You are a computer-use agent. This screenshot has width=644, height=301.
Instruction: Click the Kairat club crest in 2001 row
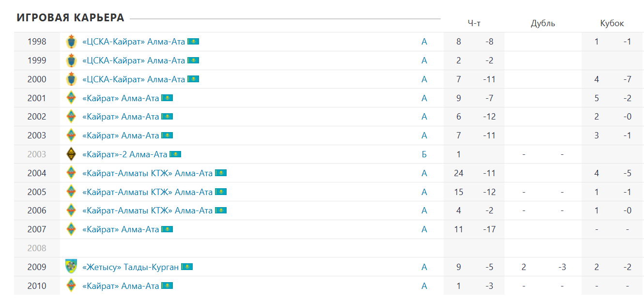click(71, 98)
